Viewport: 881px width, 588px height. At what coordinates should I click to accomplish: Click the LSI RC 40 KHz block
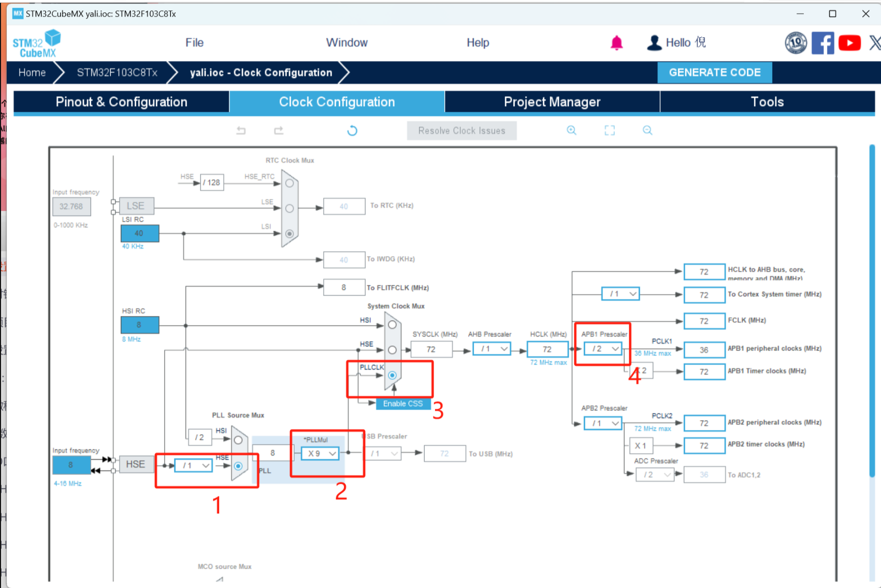point(140,234)
